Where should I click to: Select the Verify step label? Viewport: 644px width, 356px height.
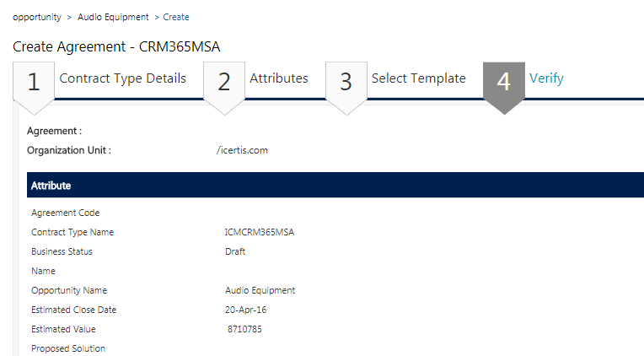pyautogui.click(x=546, y=78)
